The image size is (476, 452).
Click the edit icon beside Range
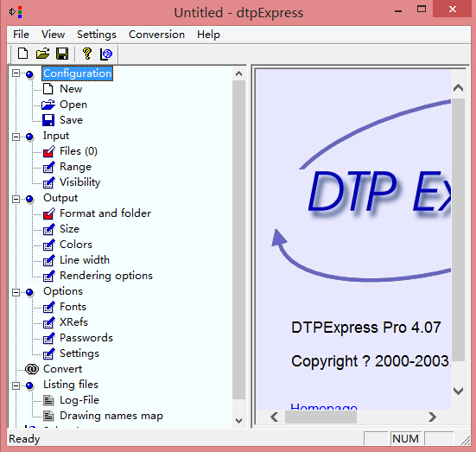click(x=49, y=167)
